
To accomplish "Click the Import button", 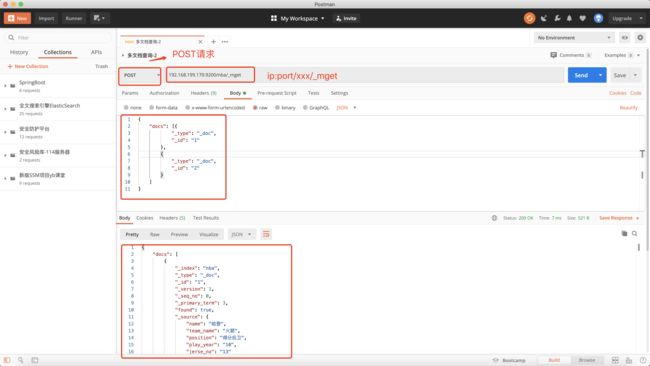I will click(46, 18).
